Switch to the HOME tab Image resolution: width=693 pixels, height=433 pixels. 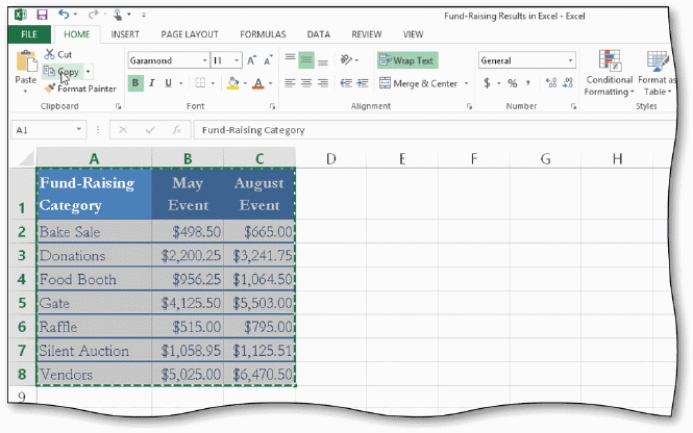(x=76, y=34)
